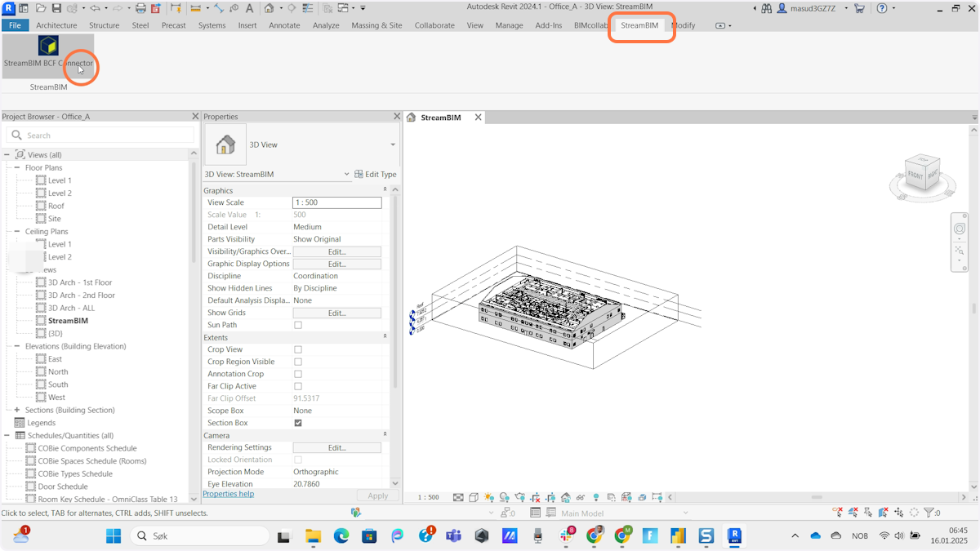This screenshot has width=980, height=551.
Task: Open Microsoft Edge from the taskbar
Action: point(341,536)
